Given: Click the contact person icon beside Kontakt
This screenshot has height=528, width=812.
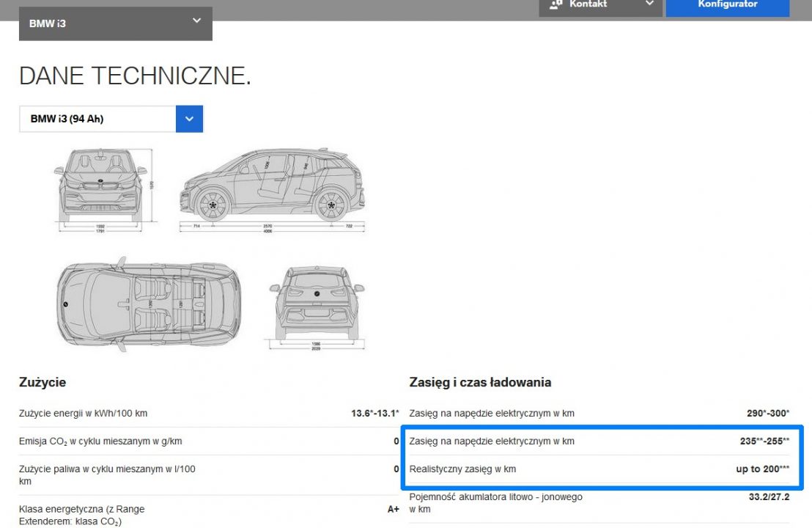Looking at the screenshot, I should pyautogui.click(x=556, y=4).
